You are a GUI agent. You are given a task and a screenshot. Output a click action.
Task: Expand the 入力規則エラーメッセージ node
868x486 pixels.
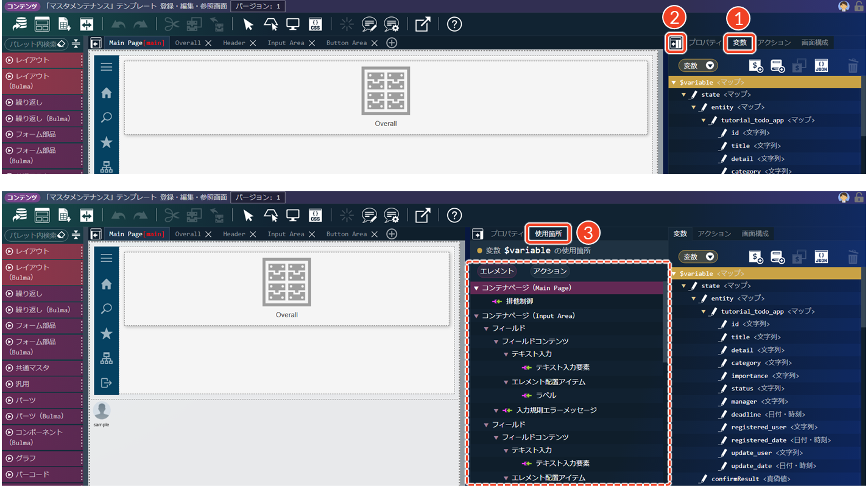496,410
